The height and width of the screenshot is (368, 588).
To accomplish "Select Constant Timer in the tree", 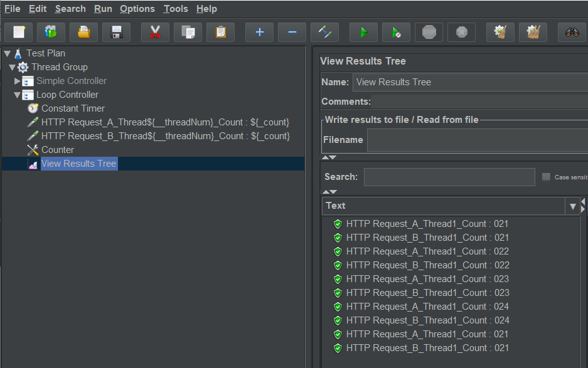I will click(73, 108).
